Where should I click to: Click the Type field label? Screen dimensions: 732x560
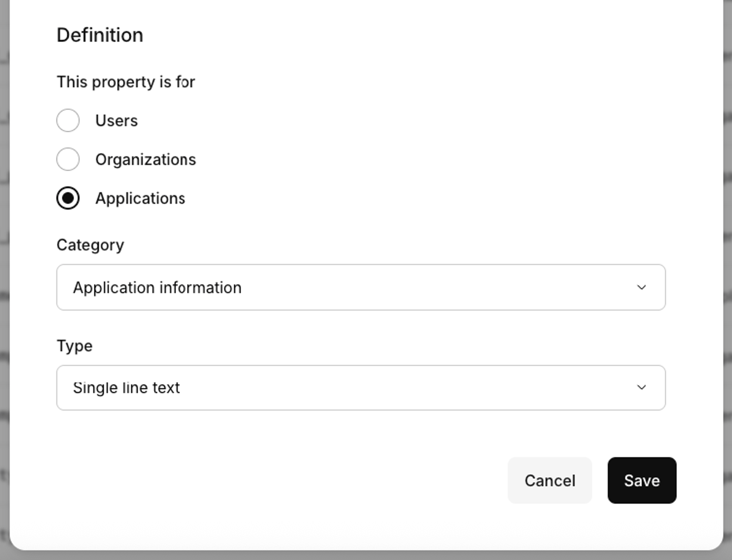click(x=75, y=346)
